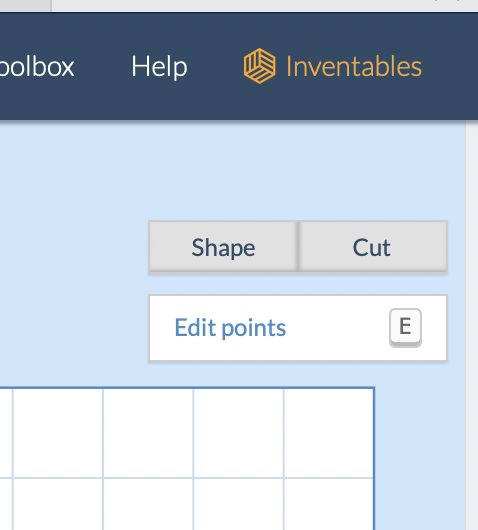Click the third grid cell in canvas top row
The height and width of the screenshot is (530, 478).
point(148,433)
